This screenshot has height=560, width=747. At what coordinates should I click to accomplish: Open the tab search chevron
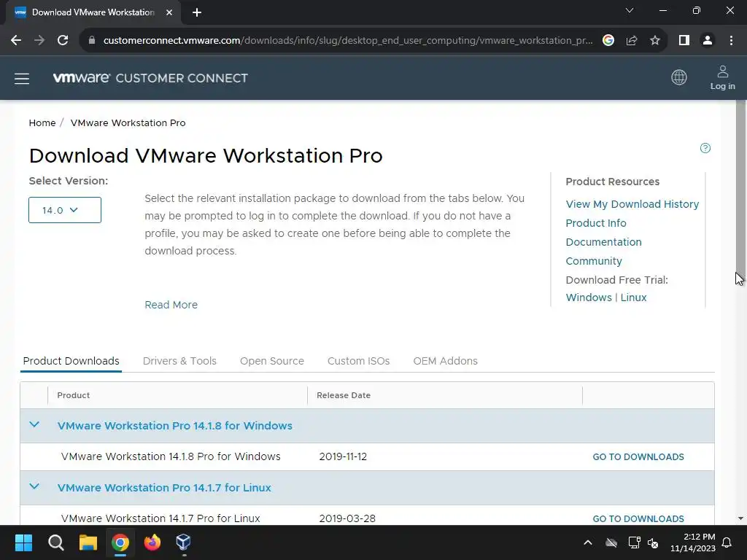coord(630,10)
